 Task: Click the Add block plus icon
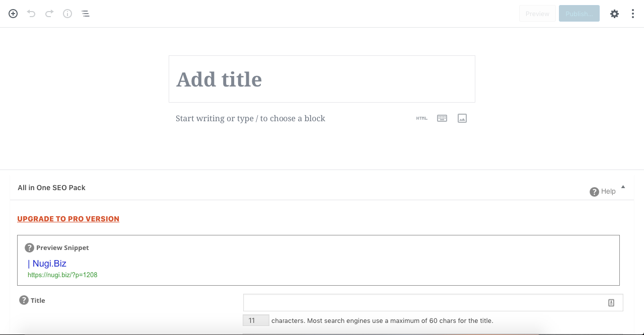click(x=13, y=14)
